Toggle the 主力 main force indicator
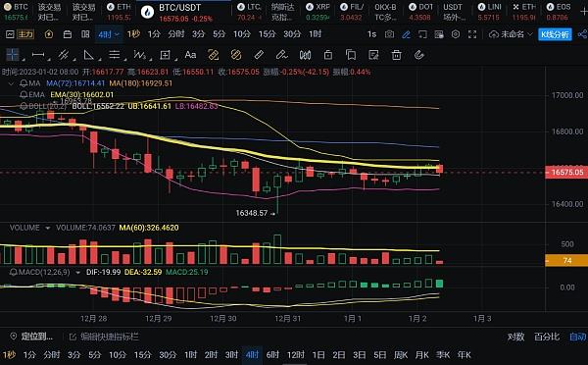This screenshot has width=588, height=365. coord(25,34)
